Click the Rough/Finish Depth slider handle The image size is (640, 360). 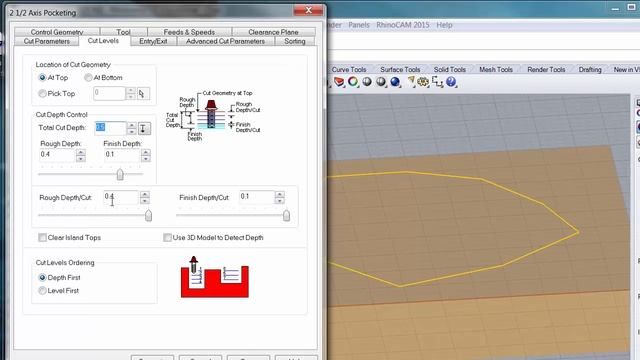click(120, 175)
